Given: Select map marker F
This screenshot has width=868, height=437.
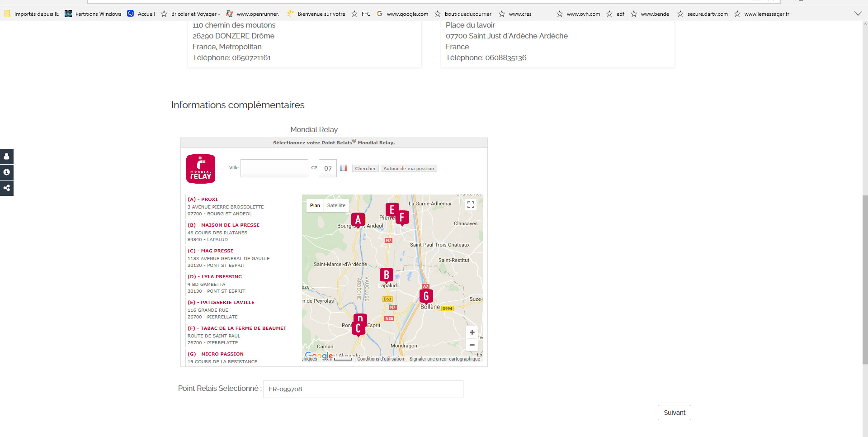Looking at the screenshot, I should [x=402, y=218].
